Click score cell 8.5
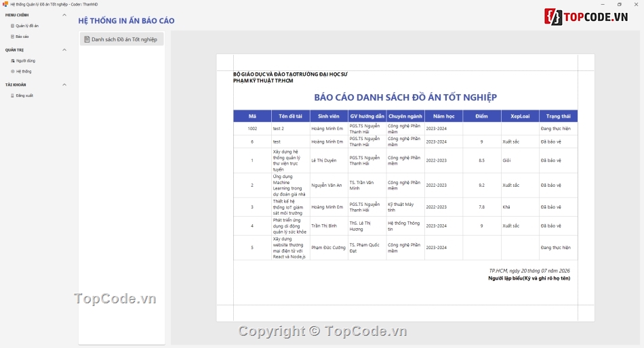Image resolution: width=644 pixels, height=348 pixels. [482, 160]
